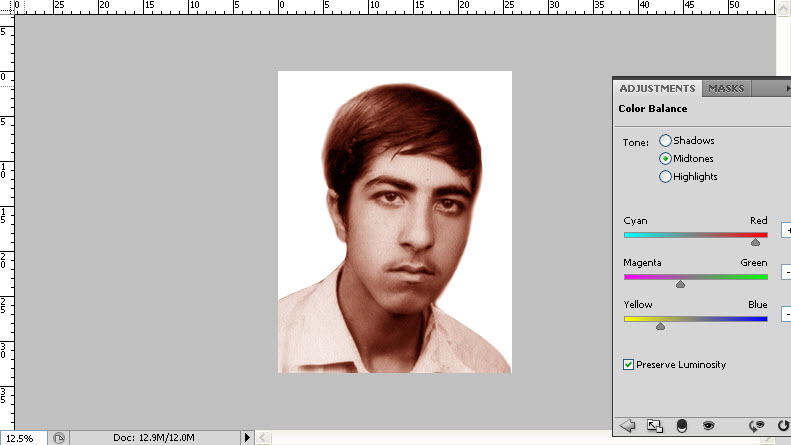Click the ruler origin corner box
Image resolution: width=791 pixels, height=445 pixels.
coord(7,7)
